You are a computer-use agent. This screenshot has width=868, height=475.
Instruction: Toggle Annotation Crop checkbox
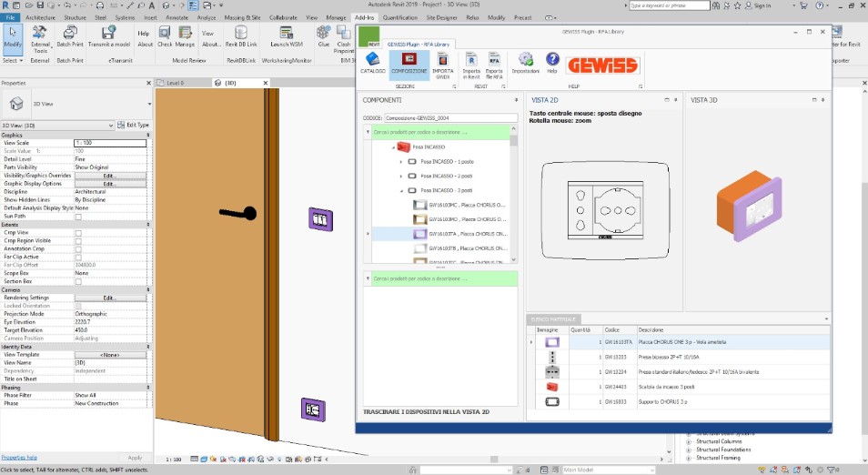78,249
